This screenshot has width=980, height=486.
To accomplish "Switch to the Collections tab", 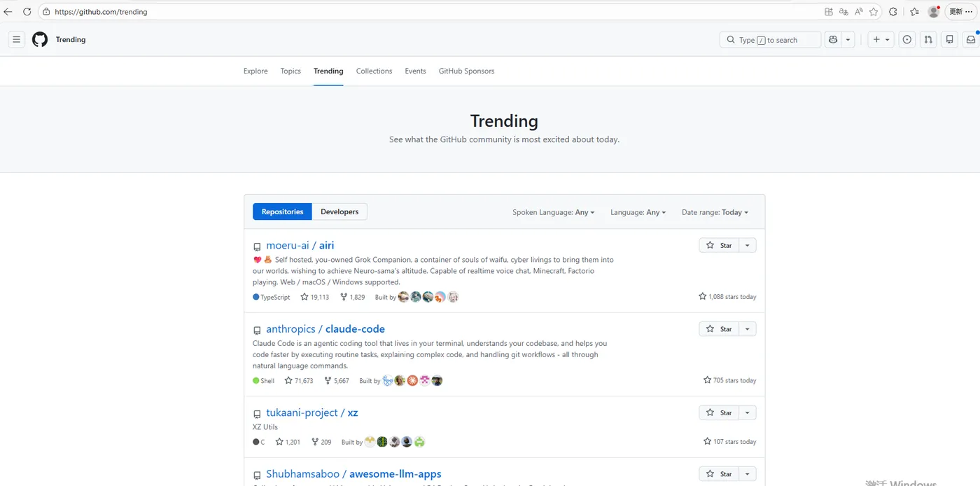I will pos(374,71).
